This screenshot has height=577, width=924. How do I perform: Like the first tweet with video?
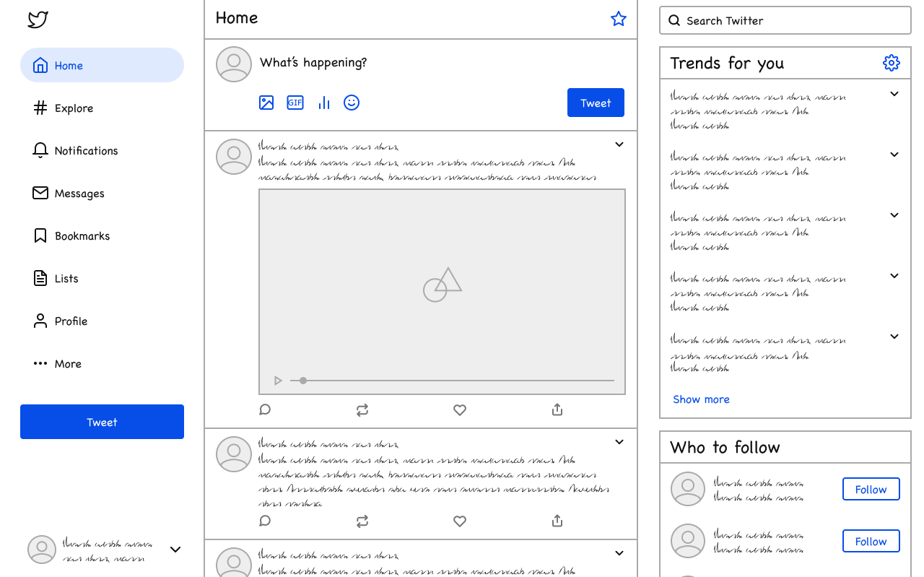tap(460, 409)
